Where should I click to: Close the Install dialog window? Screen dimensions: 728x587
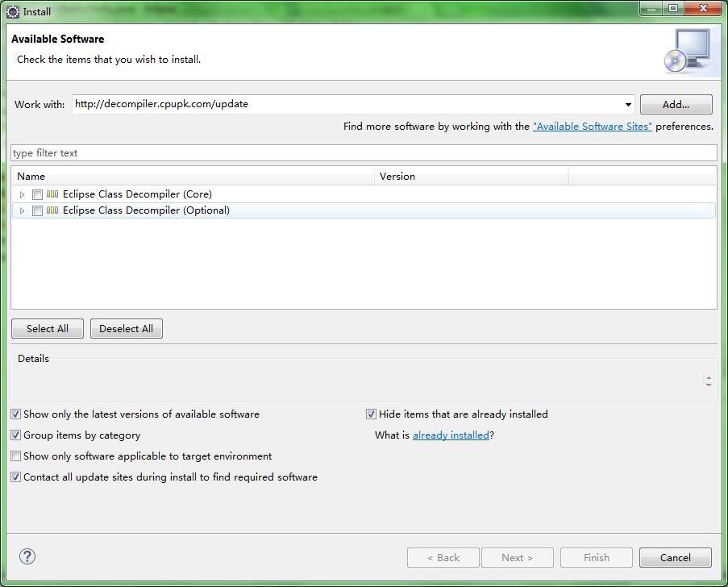[703, 8]
